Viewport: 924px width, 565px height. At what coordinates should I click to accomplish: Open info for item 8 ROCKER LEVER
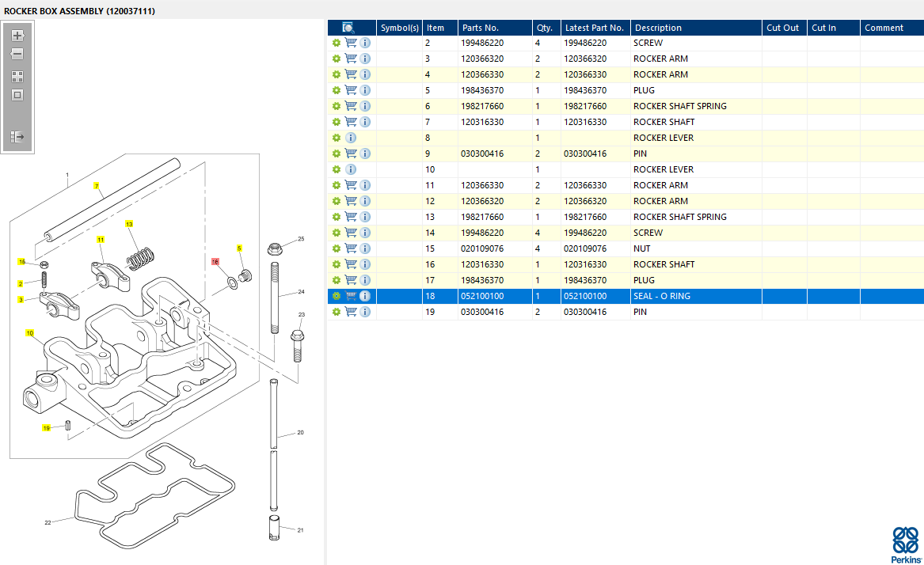point(351,138)
